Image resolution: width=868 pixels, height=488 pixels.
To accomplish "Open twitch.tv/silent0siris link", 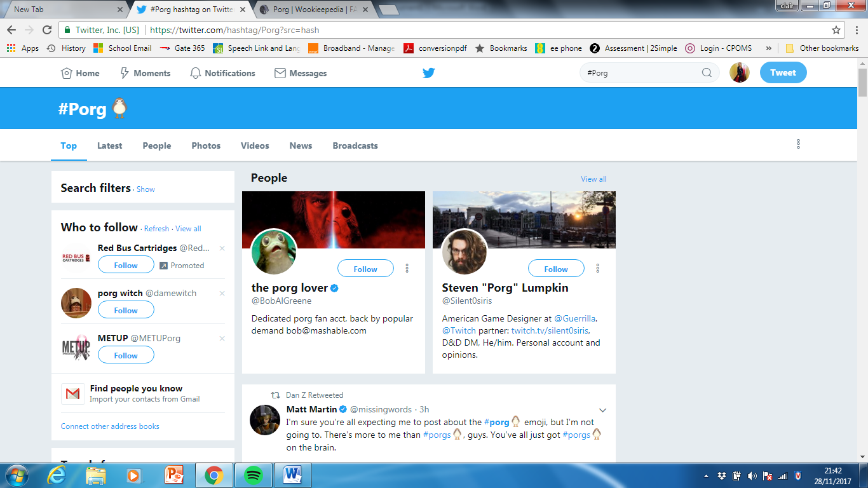I will tap(550, 331).
